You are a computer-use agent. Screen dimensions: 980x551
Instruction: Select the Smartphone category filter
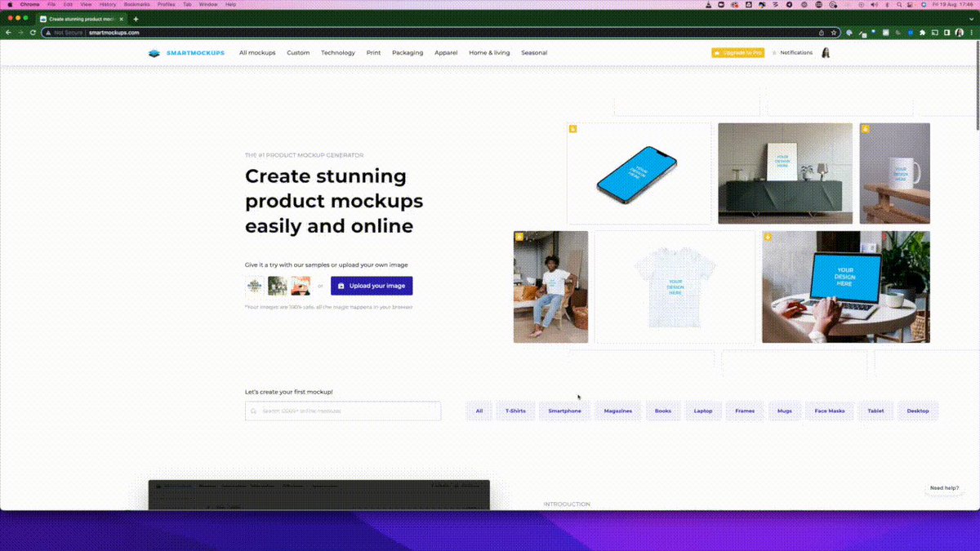click(x=565, y=411)
